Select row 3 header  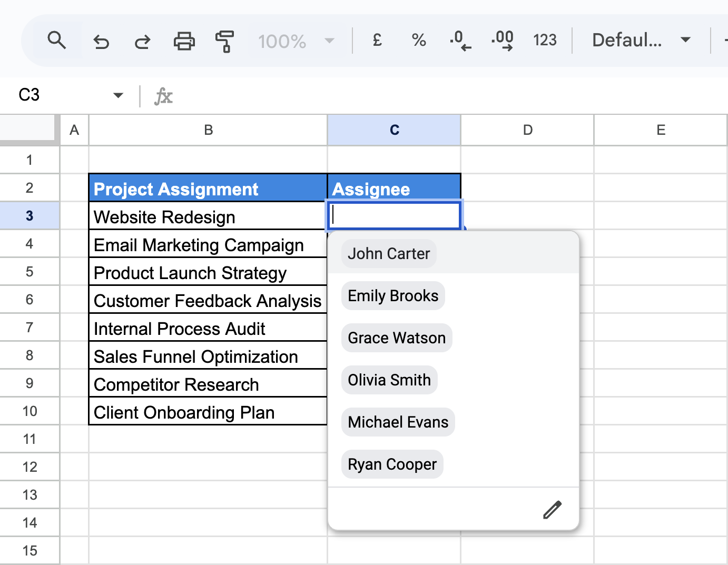29,215
